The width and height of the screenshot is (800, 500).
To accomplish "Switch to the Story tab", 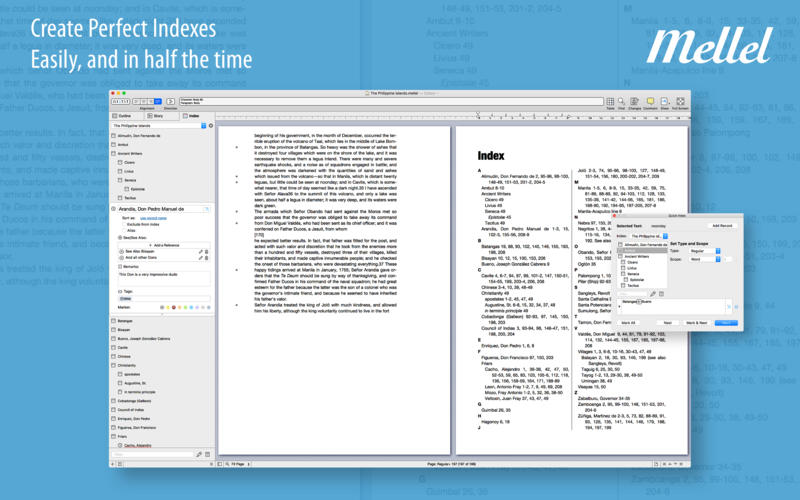I will 158,115.
